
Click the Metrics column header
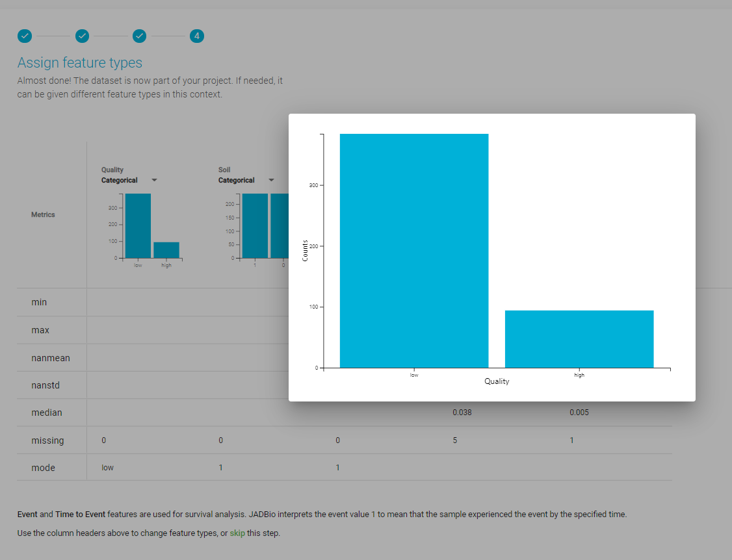(x=43, y=214)
